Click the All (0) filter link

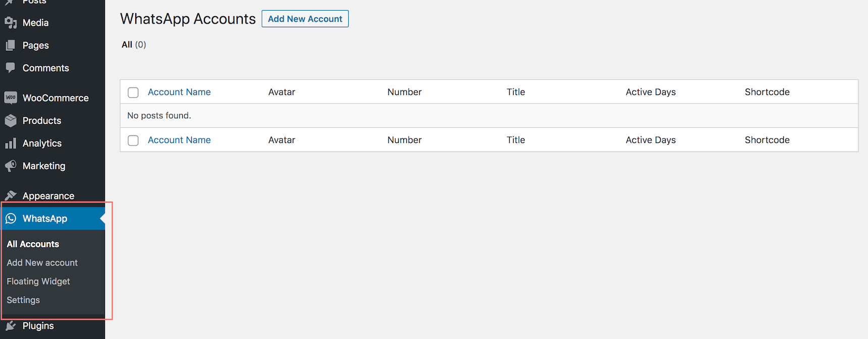134,44
